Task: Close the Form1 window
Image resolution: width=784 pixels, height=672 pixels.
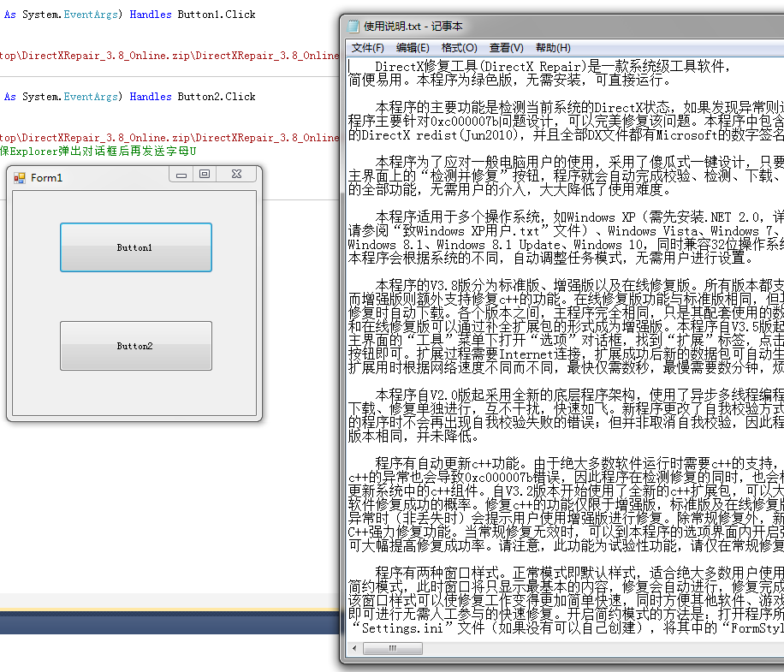Action: [236, 174]
